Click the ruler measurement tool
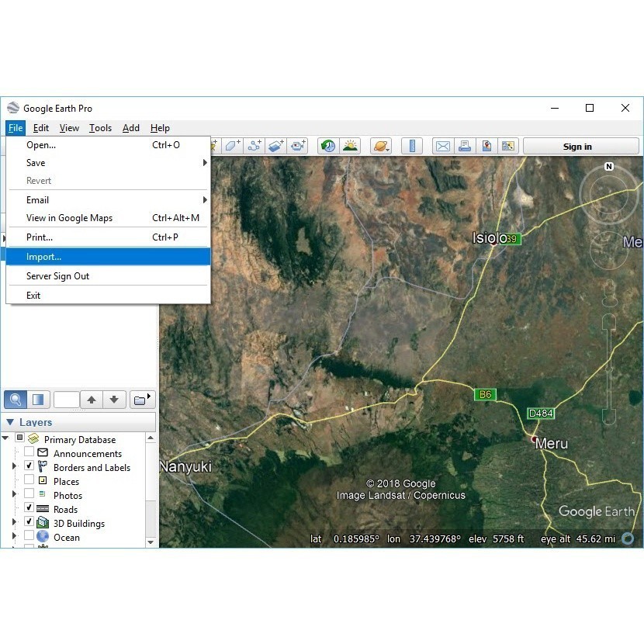 coord(412,146)
